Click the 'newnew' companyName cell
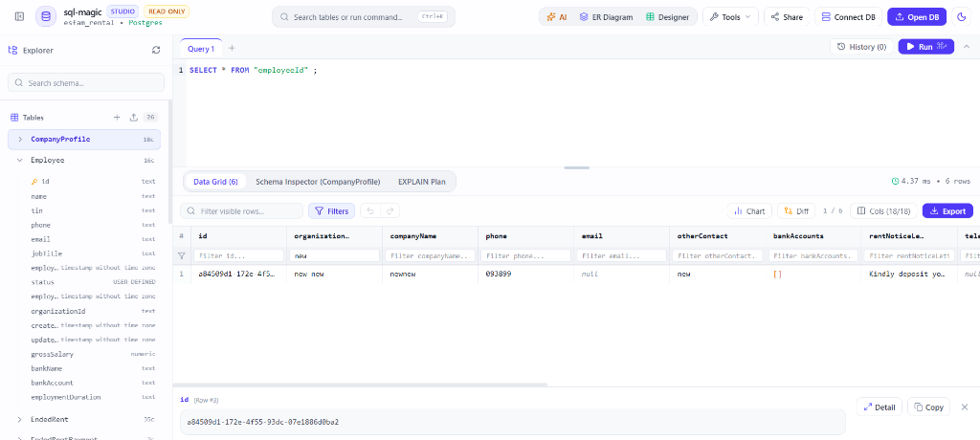Viewport: 980px width, 440px height. click(430, 274)
